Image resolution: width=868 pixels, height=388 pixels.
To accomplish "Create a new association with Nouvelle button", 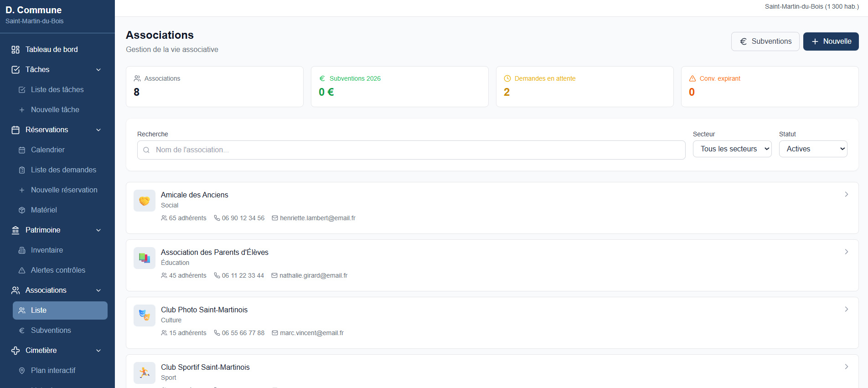I will tap(831, 41).
